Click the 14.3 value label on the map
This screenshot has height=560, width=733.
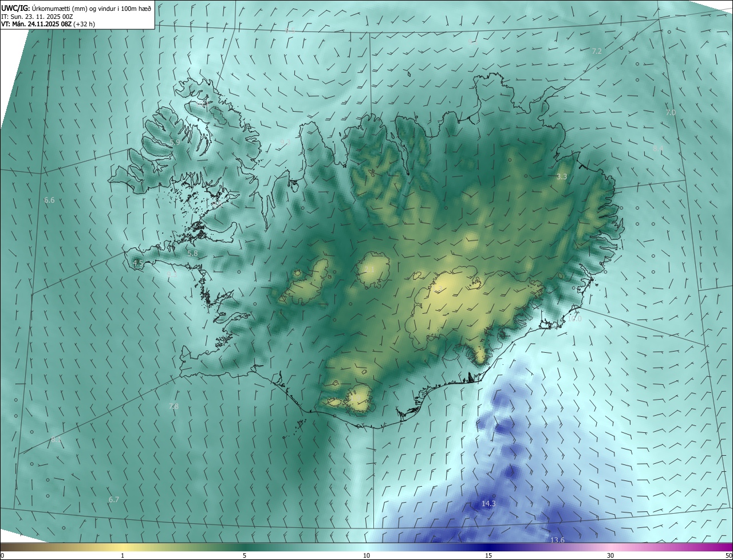(488, 504)
